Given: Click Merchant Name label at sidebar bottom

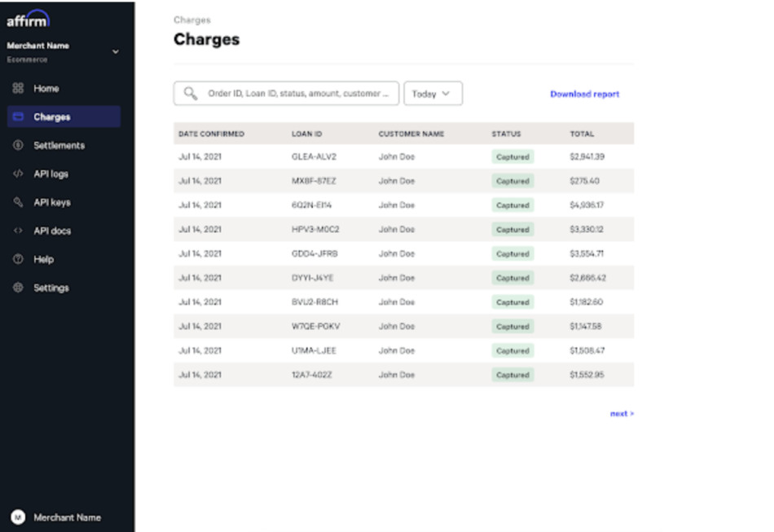Looking at the screenshot, I should coord(67,517).
